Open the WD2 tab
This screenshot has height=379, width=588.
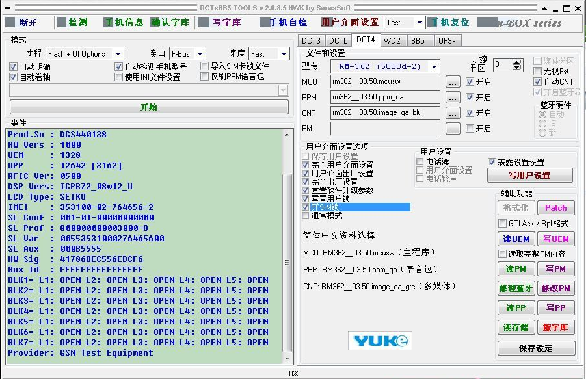click(392, 41)
